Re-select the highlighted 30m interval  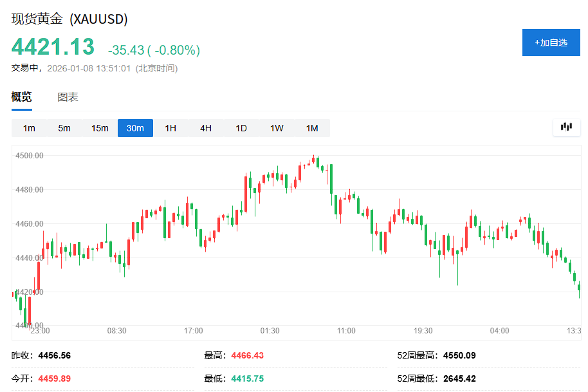[134, 127]
